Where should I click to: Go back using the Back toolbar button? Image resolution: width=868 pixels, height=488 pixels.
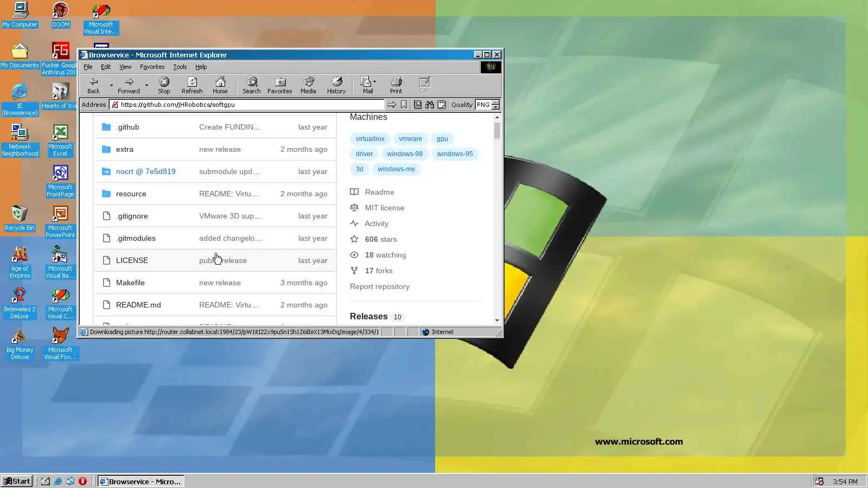[x=94, y=85]
